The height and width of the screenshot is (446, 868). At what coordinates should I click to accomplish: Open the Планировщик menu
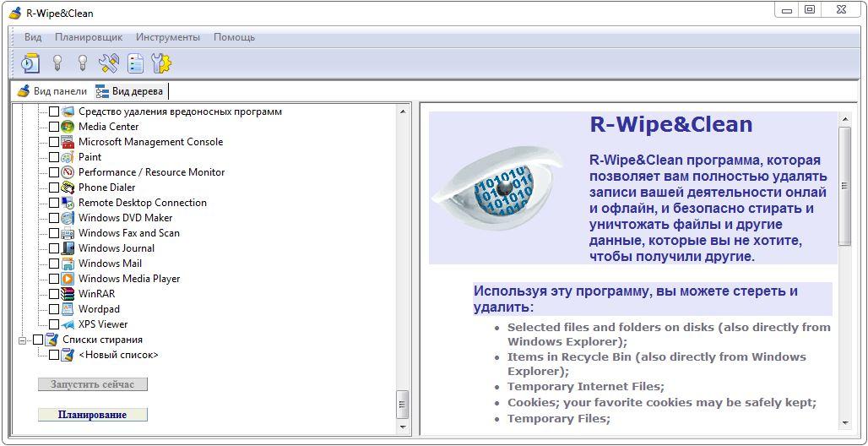tap(89, 37)
